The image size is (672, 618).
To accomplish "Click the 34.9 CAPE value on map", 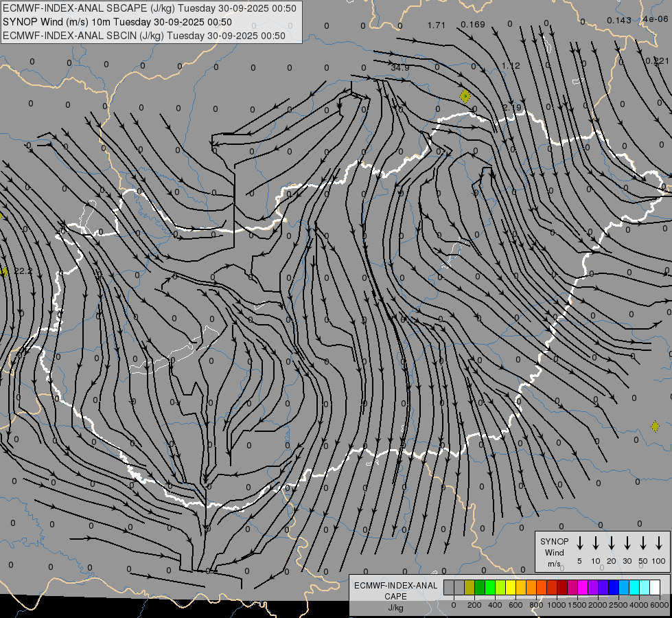I will coord(399,67).
